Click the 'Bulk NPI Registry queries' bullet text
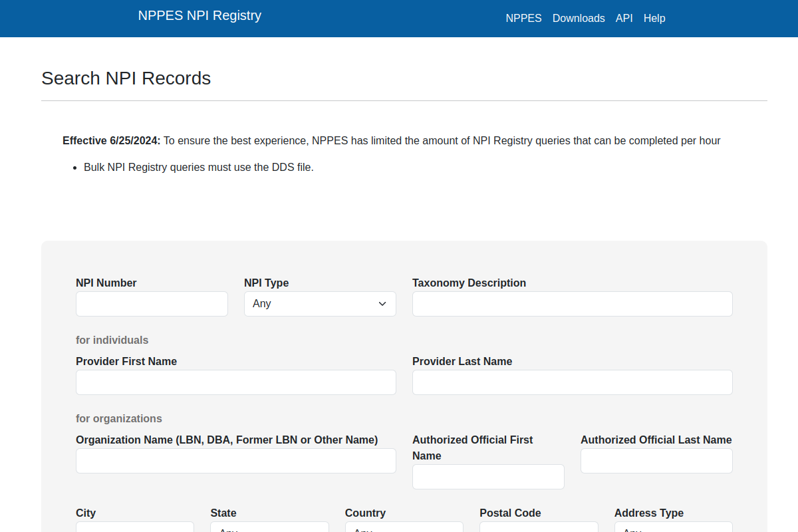Image resolution: width=798 pixels, height=532 pixels. pyautogui.click(x=199, y=168)
